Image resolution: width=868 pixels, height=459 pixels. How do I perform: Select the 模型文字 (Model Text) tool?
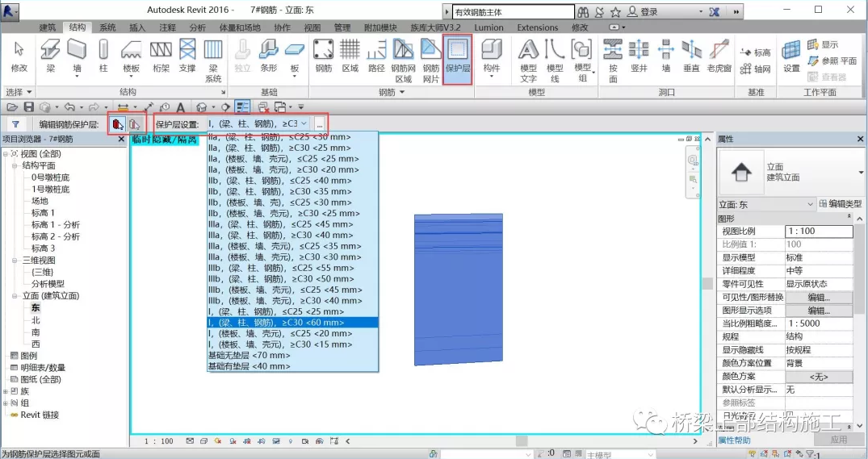(528, 59)
